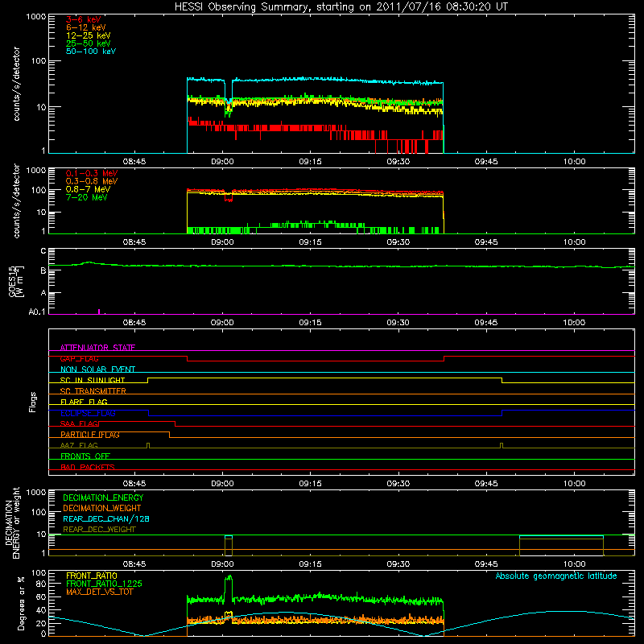Select the 6-12 keV legend label
The image size is (644, 644).
pyautogui.click(x=86, y=27)
